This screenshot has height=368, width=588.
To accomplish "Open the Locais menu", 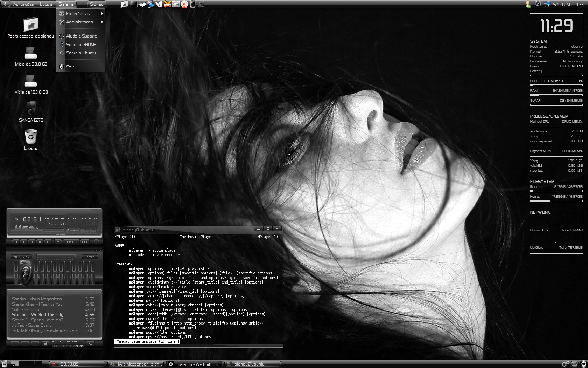I will [x=46, y=4].
